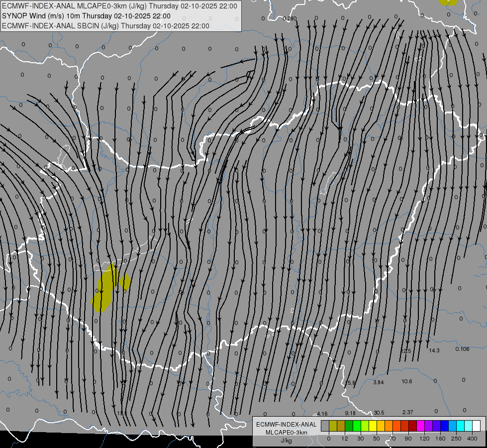Viewport: 487px width, 448px height.
Task: Click the 0.106 grid value
Action: 462,349
